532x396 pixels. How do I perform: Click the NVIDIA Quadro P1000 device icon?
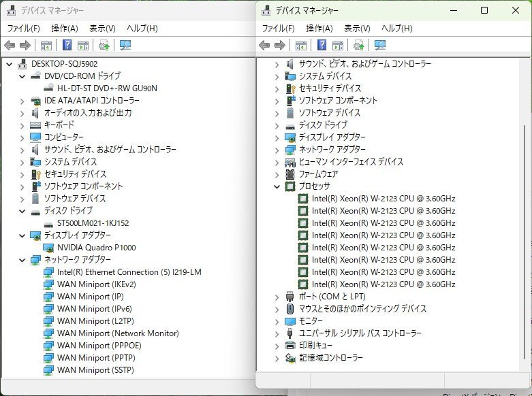pyautogui.click(x=48, y=248)
